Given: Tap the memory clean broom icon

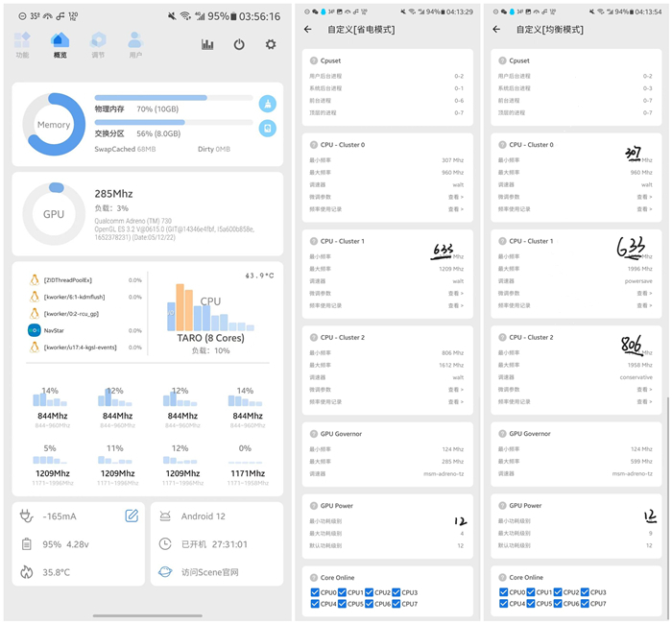Looking at the screenshot, I should (268, 104).
